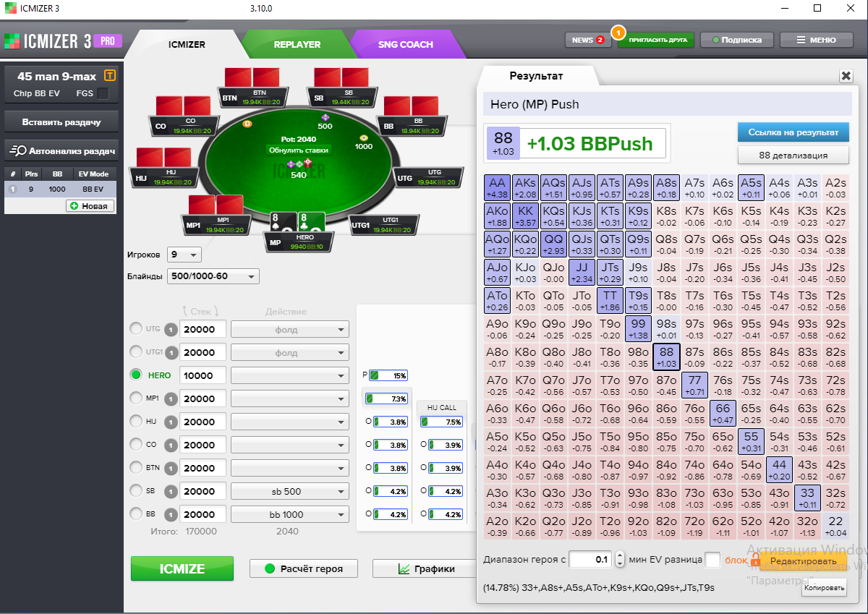
Task: Click the pot chips above 540
Action: click(x=298, y=164)
